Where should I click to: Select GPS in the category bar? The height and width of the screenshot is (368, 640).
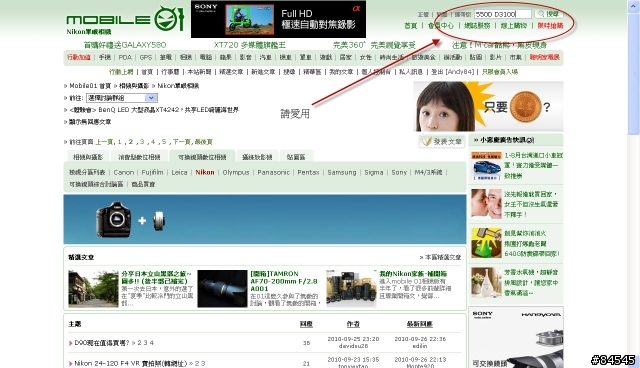pos(145,58)
